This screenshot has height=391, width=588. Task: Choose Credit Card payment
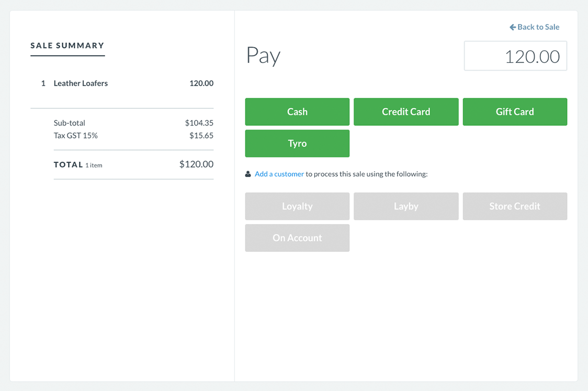406,112
